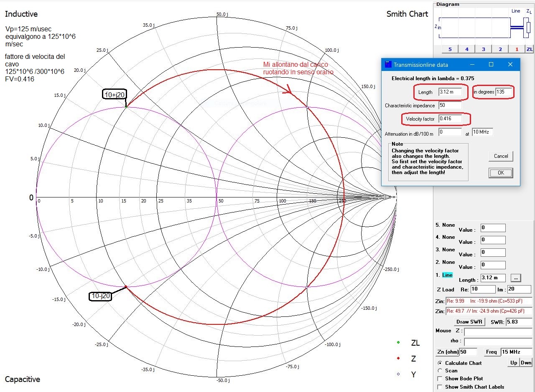Click the Draw SWR button
This screenshot has width=535, height=392.
pos(469,322)
